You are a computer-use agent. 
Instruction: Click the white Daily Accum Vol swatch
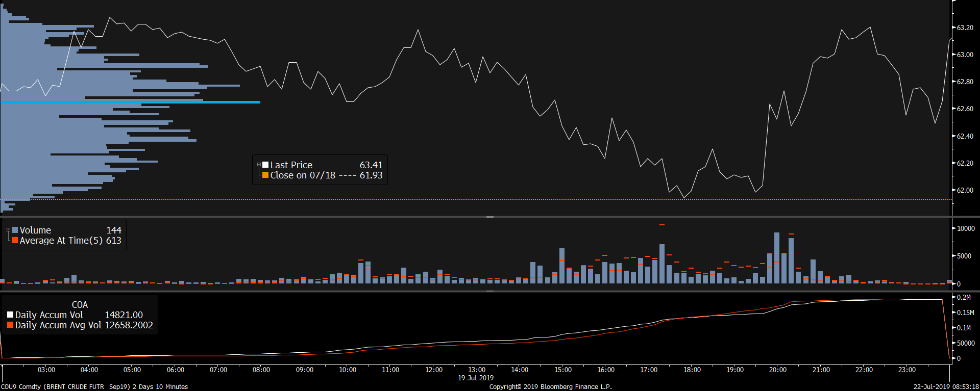point(10,315)
